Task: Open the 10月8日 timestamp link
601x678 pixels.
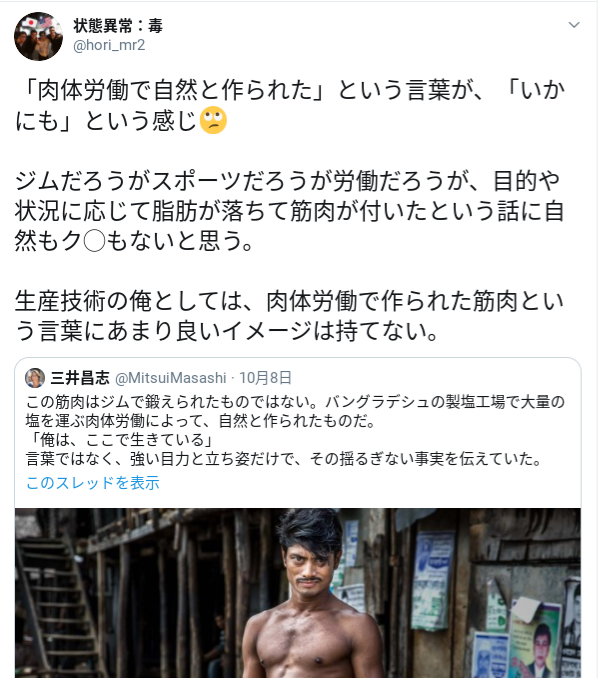Action: point(268,378)
